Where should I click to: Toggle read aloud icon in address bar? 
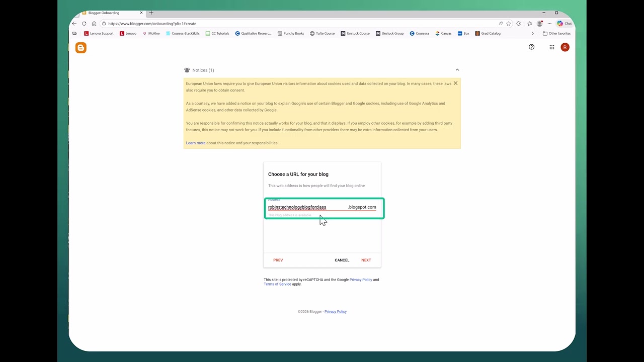(x=501, y=24)
